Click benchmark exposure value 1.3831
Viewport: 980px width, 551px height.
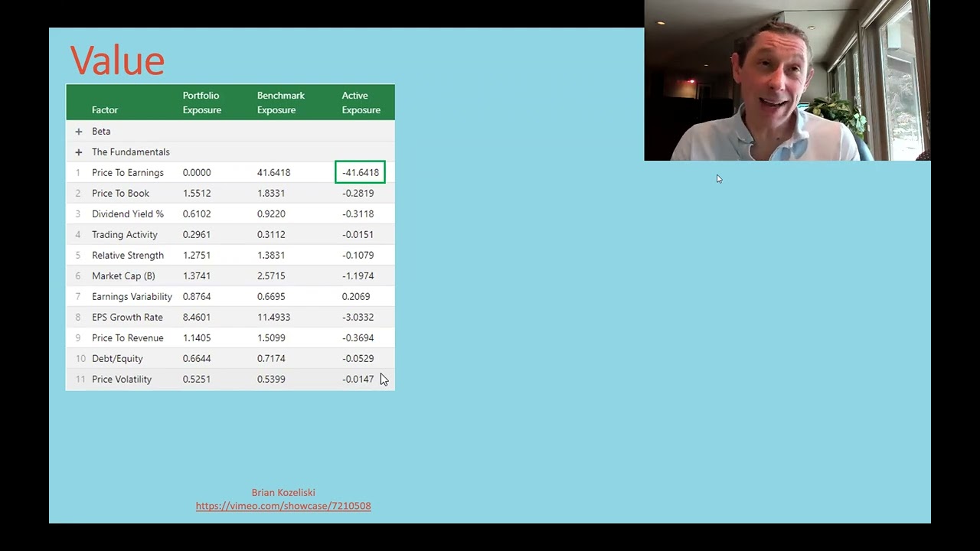[x=271, y=256]
